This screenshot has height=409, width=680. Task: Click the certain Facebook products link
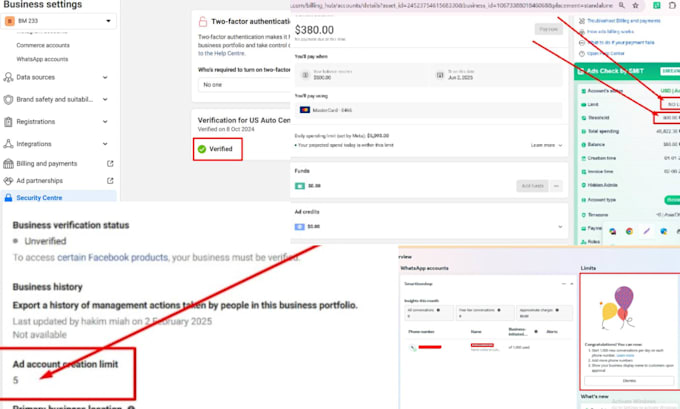pyautogui.click(x=112, y=257)
